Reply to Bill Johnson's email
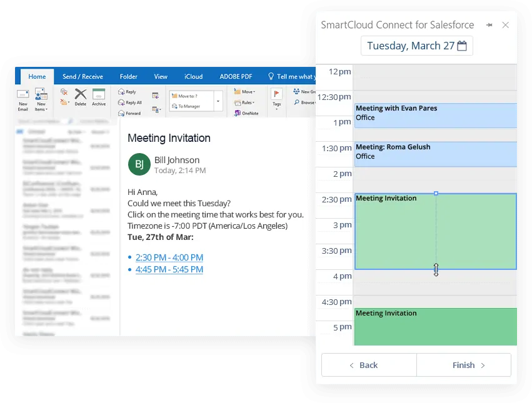 pyautogui.click(x=127, y=92)
